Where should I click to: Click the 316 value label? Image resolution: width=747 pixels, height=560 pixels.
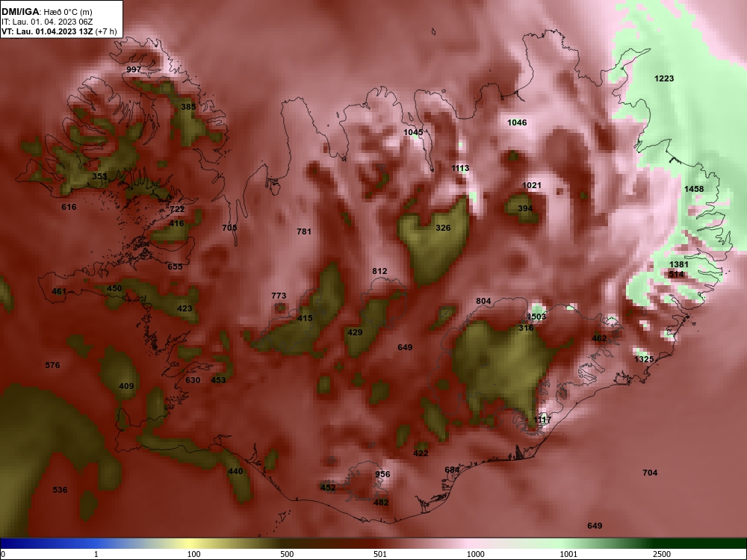[526, 328]
